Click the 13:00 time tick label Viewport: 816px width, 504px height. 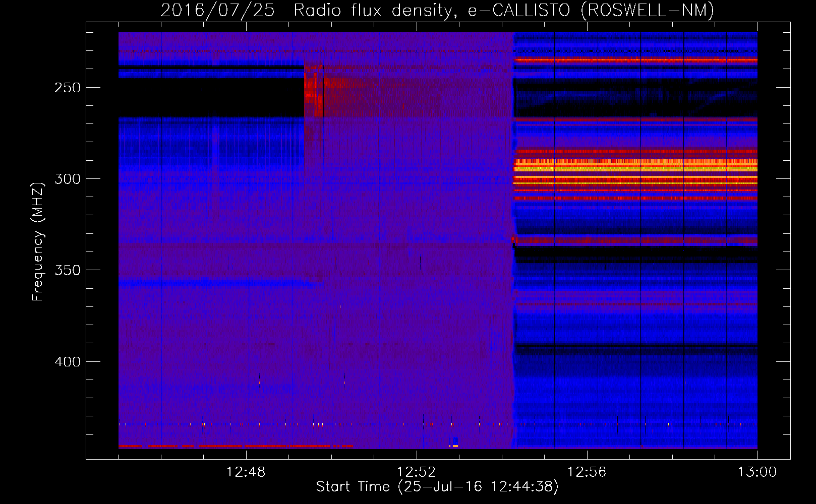click(x=757, y=472)
